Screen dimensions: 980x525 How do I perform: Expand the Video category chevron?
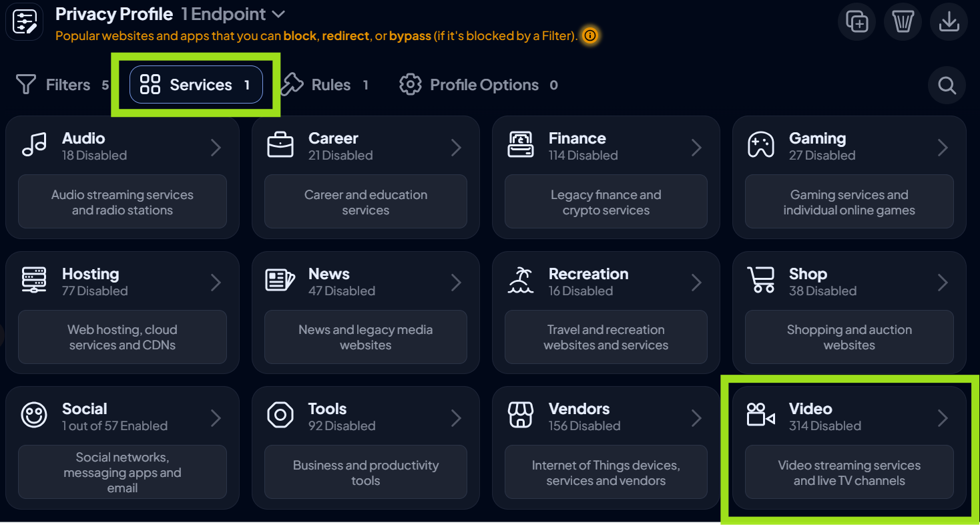coord(943,417)
